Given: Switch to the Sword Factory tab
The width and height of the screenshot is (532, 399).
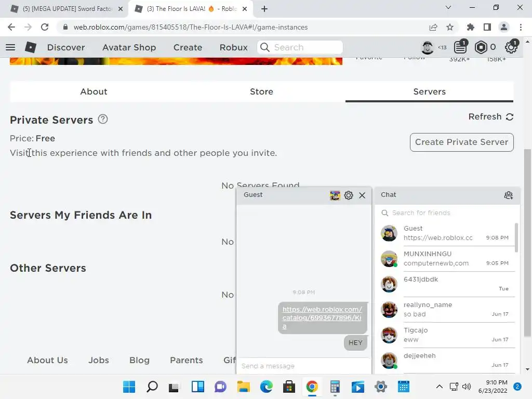Looking at the screenshot, I should [x=64, y=9].
